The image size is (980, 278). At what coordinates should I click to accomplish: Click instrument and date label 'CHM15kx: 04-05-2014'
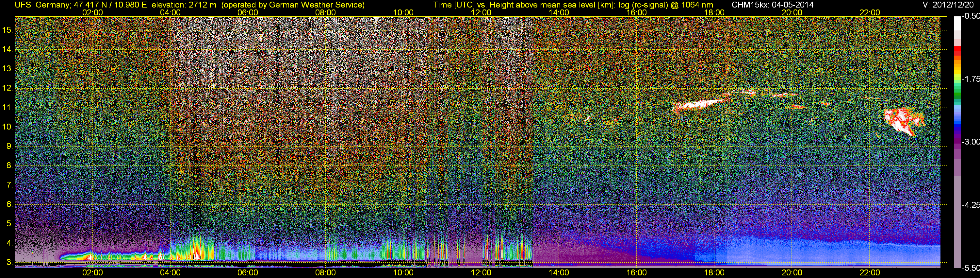click(772, 5)
